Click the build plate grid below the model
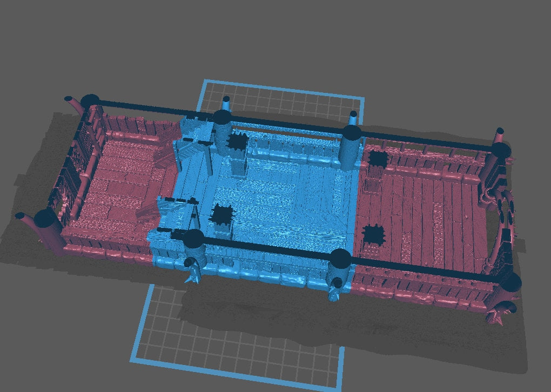Screen dimensions: 551x392 [x=238, y=335]
